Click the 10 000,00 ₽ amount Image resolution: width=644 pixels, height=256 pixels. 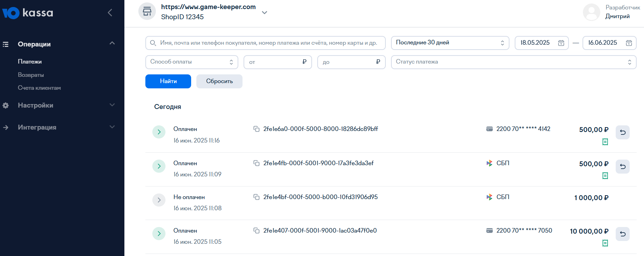tap(589, 231)
